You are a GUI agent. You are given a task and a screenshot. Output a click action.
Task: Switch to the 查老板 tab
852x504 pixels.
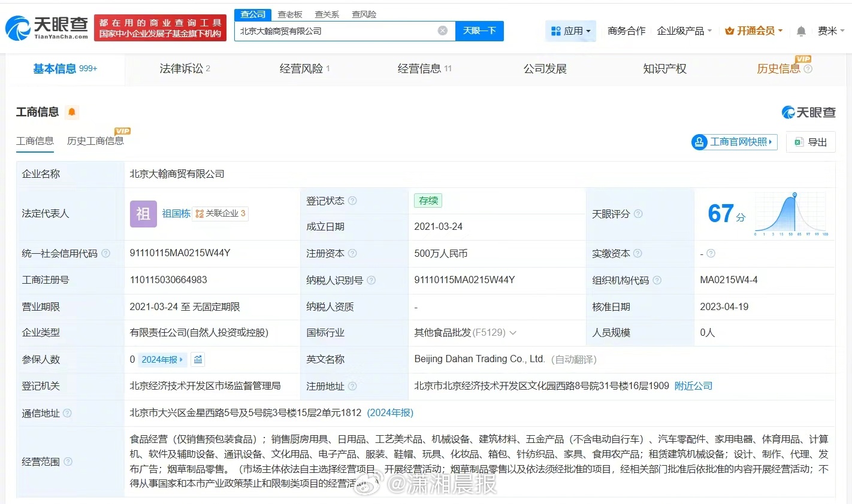point(290,14)
